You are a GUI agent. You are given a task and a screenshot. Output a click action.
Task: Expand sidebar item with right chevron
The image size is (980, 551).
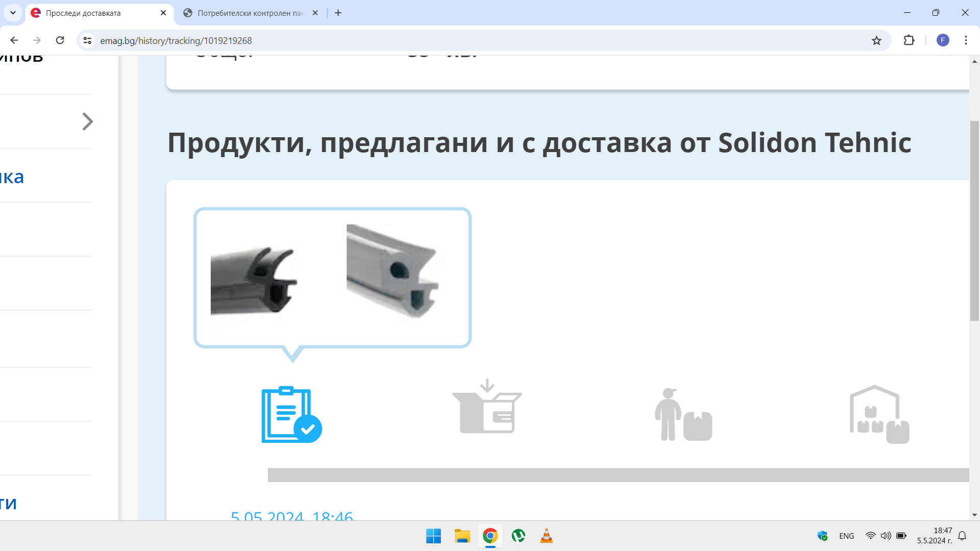click(87, 121)
